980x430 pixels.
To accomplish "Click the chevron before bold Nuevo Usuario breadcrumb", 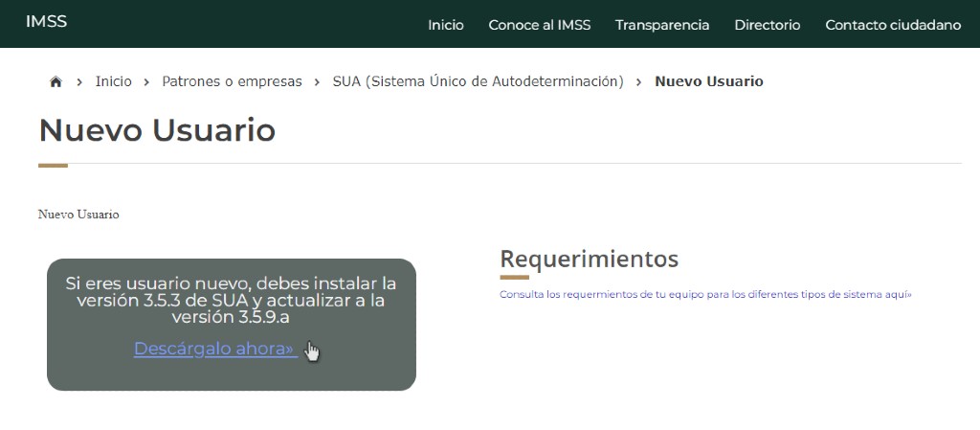I will click(x=639, y=82).
